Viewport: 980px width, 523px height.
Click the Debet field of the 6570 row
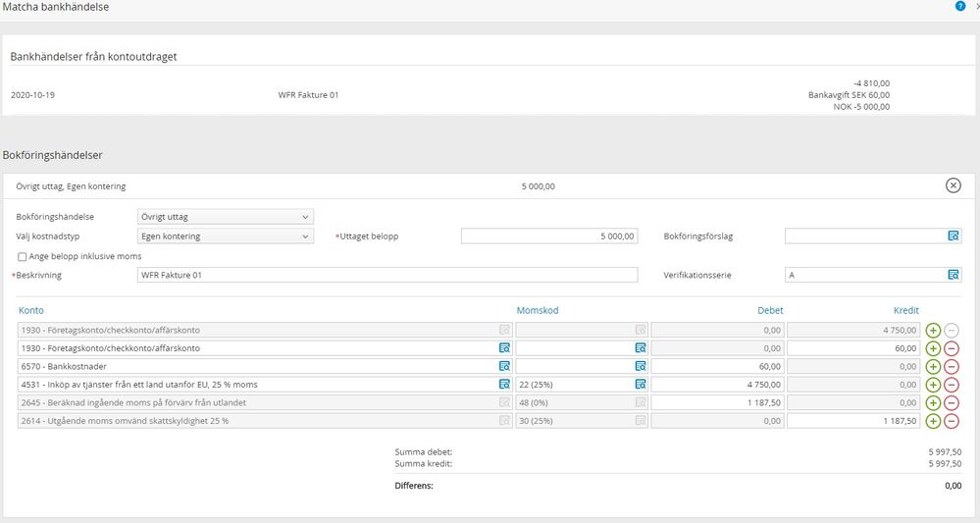pos(717,366)
